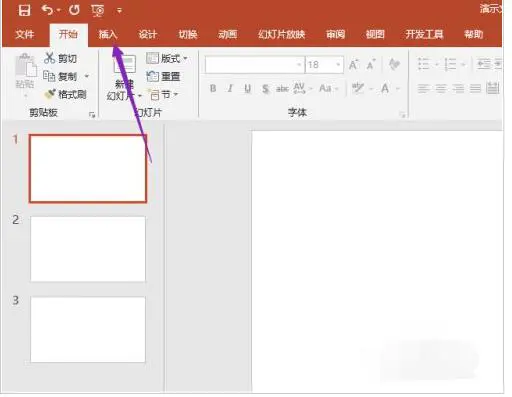
Task: Toggle text Shadow (S) formatting
Action: (x=265, y=89)
